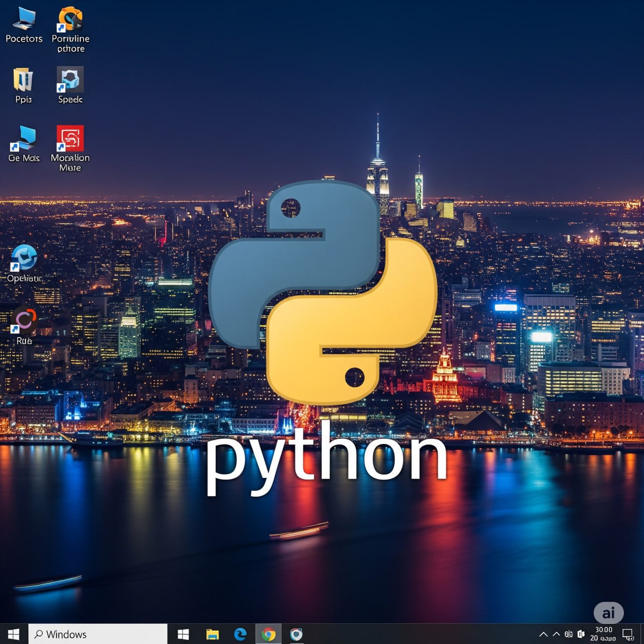Screen dimensions: 644x644
Task: Click the second Windows logo on taskbar
Action: click(x=184, y=634)
